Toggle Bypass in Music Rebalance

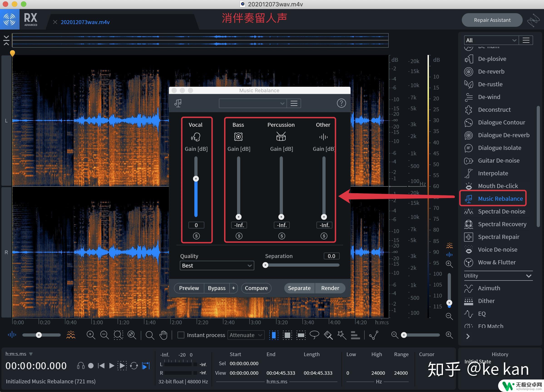[x=217, y=288]
